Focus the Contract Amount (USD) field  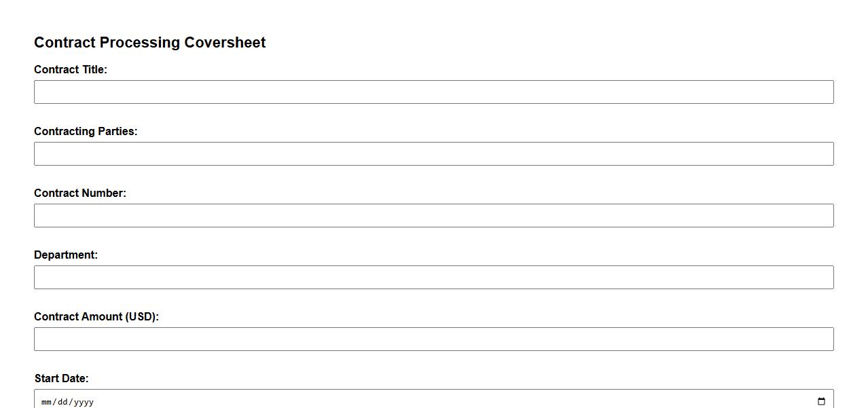click(x=433, y=339)
